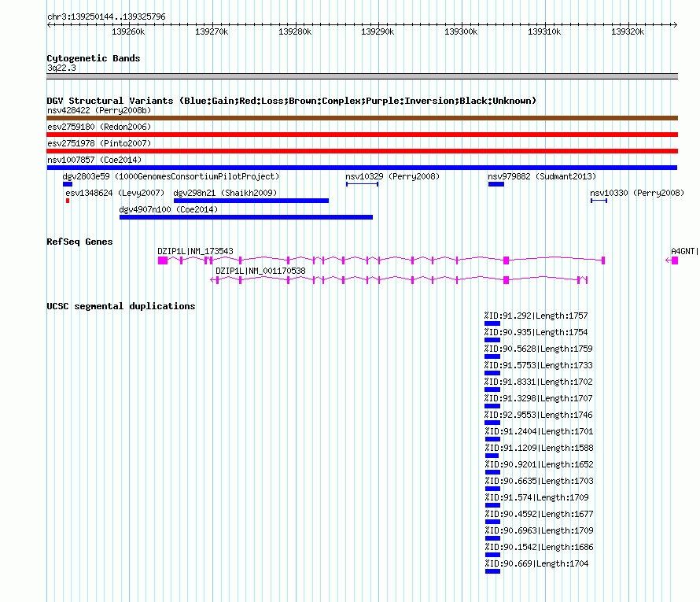Click the nsv428422 (Perry2008b) text label
The width and height of the screenshot is (700, 602).
[99, 110]
